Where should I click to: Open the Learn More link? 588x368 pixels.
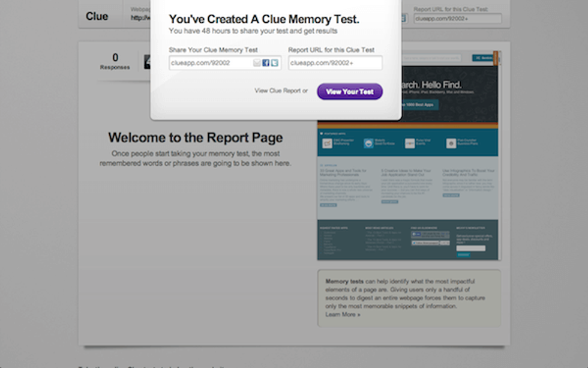pos(343,315)
